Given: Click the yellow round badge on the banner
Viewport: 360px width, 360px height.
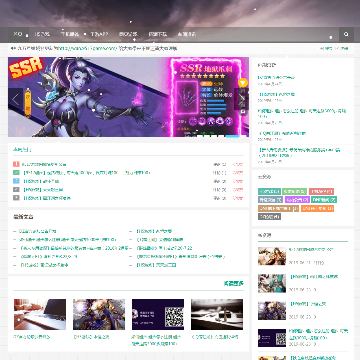Looking at the screenshot, I should [243, 83].
